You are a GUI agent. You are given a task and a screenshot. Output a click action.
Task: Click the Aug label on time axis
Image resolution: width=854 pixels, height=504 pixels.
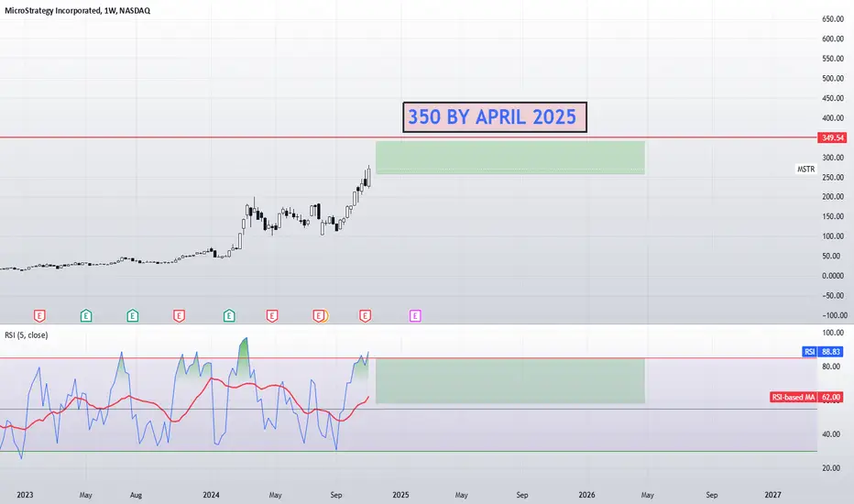tap(136, 495)
